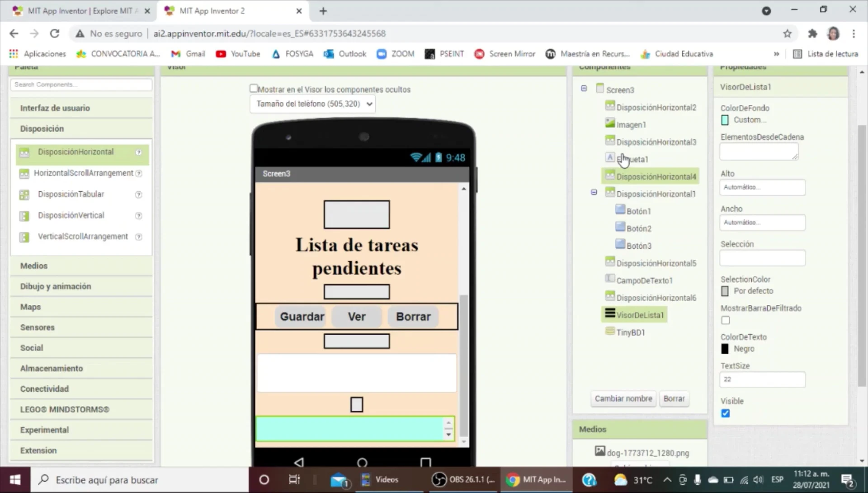The width and height of the screenshot is (868, 493).
Task: Open the ColorDeTexto Negro color swatch
Action: tap(725, 349)
